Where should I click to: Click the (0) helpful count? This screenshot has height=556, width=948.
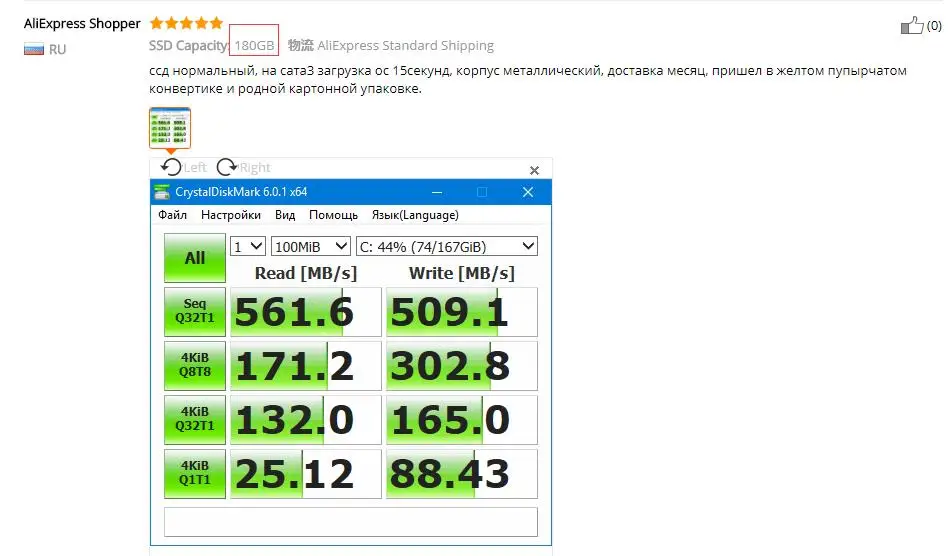(934, 25)
